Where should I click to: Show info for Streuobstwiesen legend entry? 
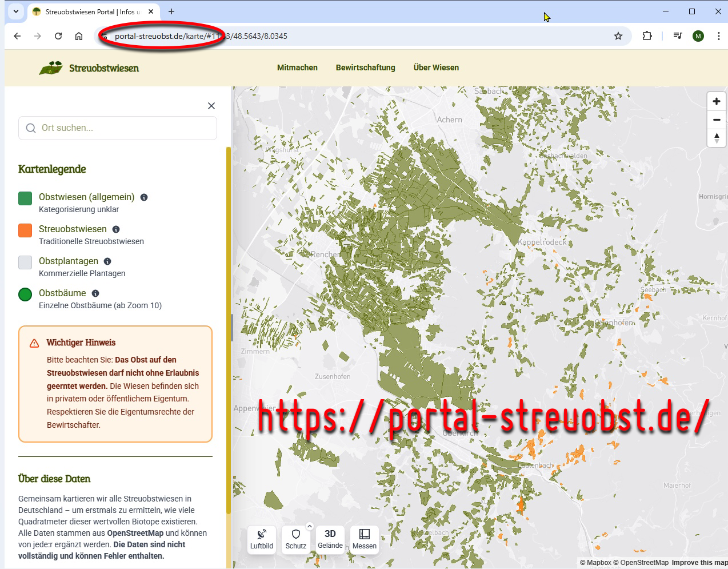point(116,229)
